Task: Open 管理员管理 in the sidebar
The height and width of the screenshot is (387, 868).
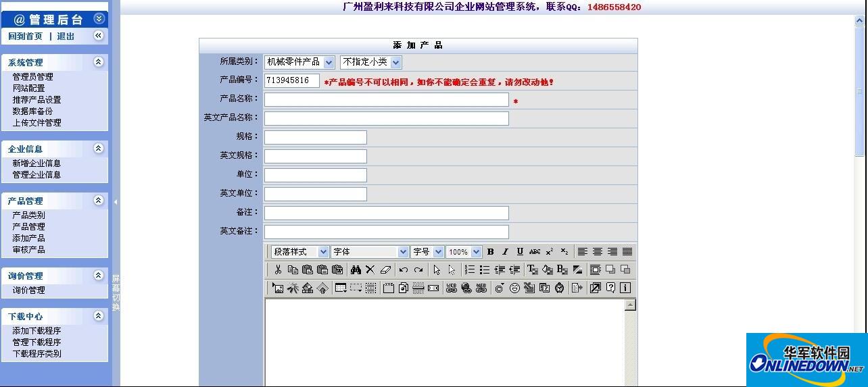Action: click(x=32, y=77)
